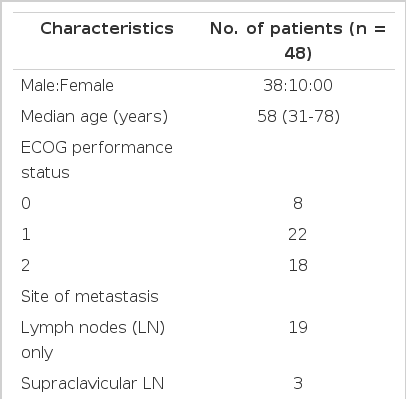Click the Lymph nodes (LN) only label
The width and height of the screenshot is (406, 399).
point(93,340)
